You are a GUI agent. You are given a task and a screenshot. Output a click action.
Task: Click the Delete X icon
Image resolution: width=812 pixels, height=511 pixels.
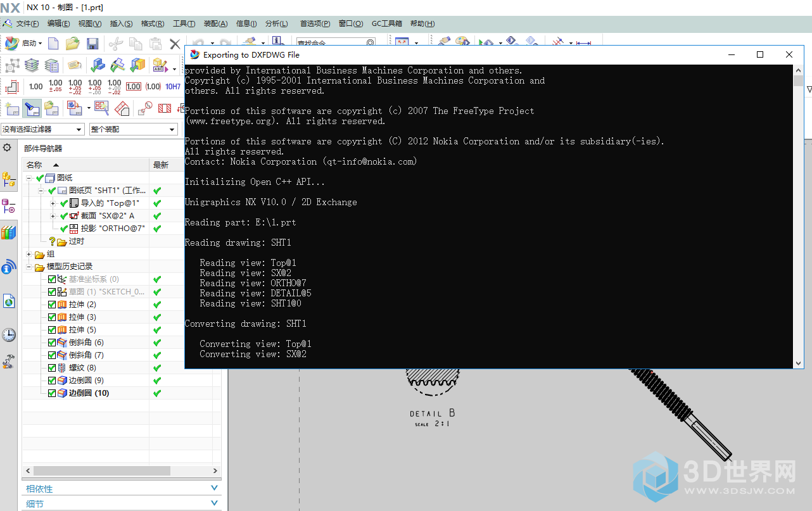(x=175, y=44)
